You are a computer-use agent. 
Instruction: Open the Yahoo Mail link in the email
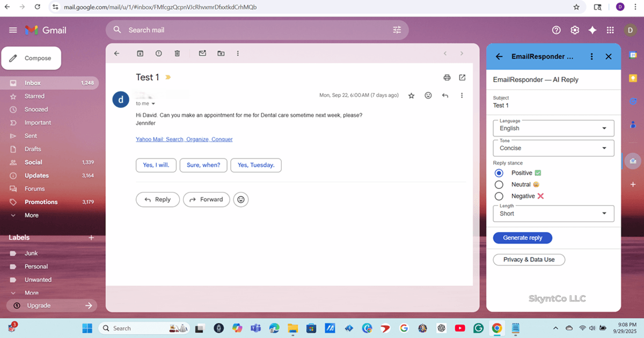tap(184, 139)
